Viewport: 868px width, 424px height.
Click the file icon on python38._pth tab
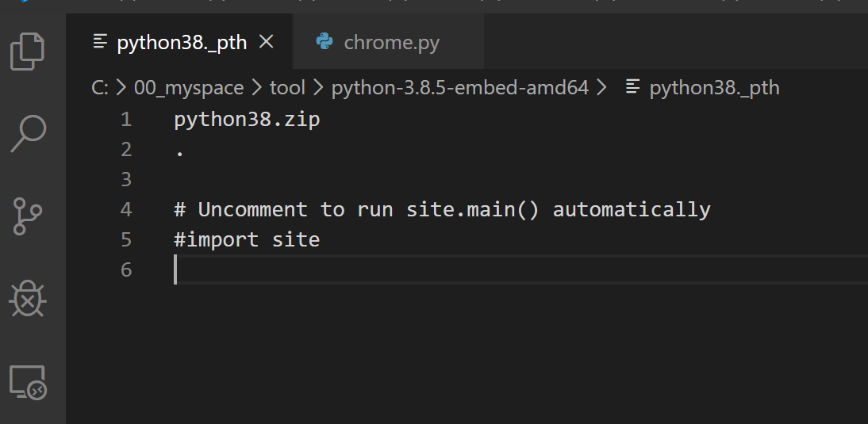[x=100, y=42]
